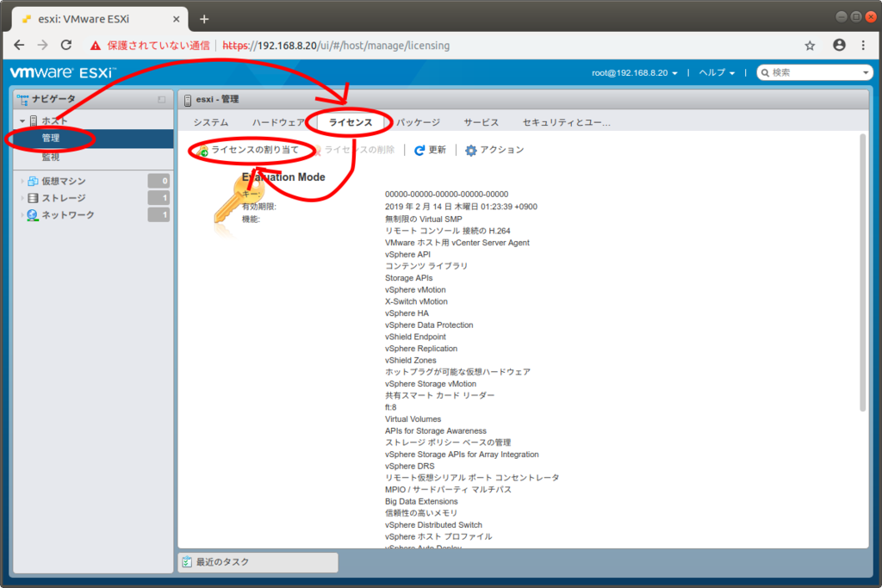Select 管理 in the navigator
Viewport: 882px width, 588px height.
coord(51,139)
